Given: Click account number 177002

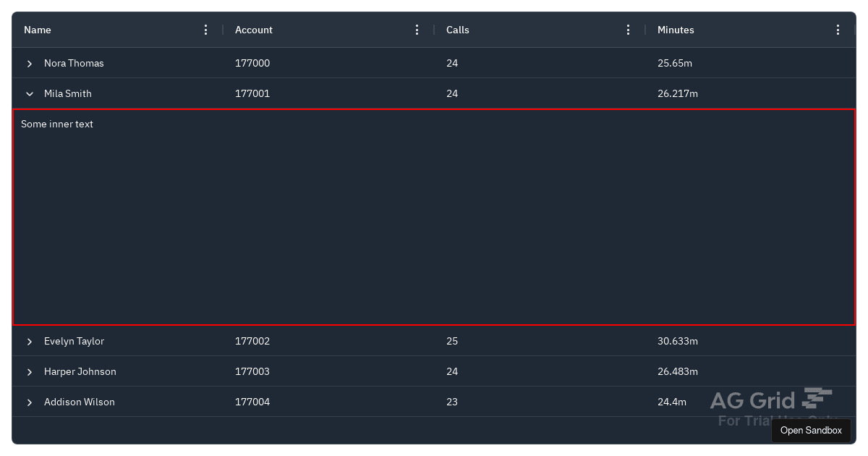Looking at the screenshot, I should click(x=252, y=341).
